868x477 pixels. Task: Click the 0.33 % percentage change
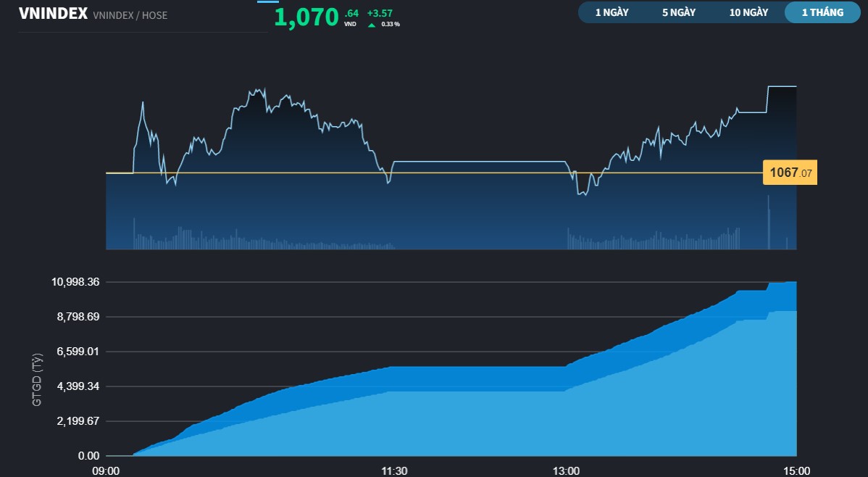tap(390, 25)
